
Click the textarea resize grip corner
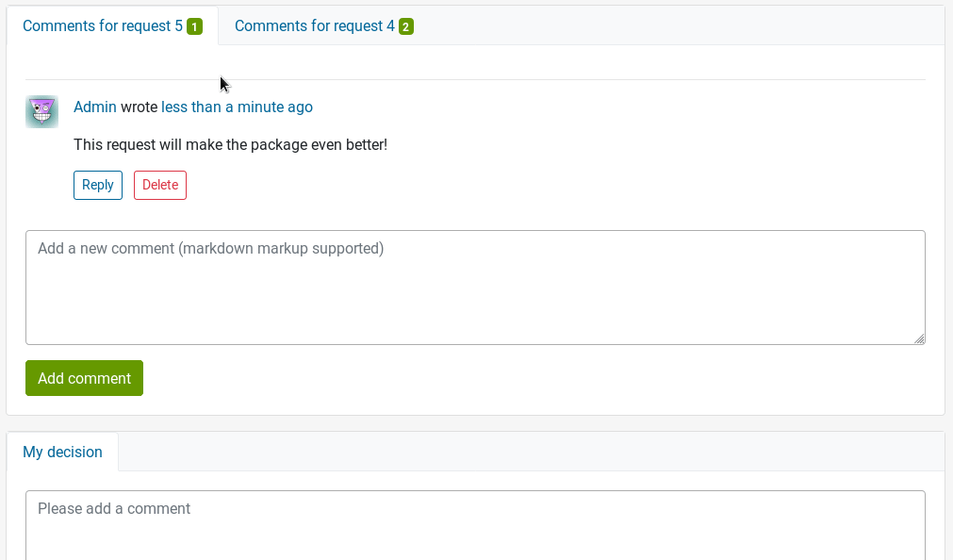tap(921, 338)
